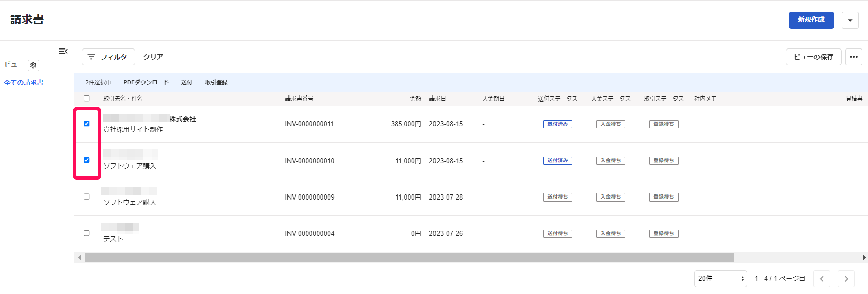Click the 金額 column header

[416, 99]
